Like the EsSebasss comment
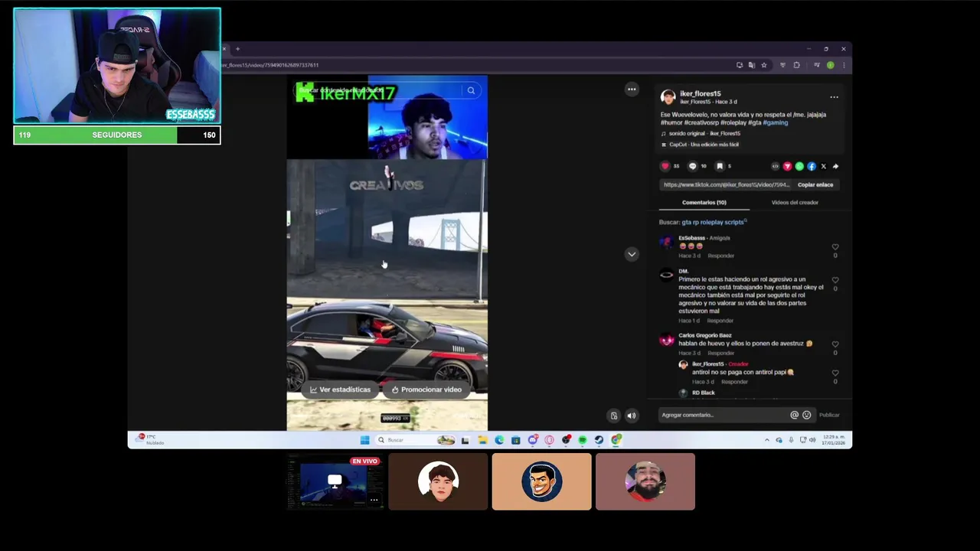Image resolution: width=980 pixels, height=551 pixels. point(835,247)
